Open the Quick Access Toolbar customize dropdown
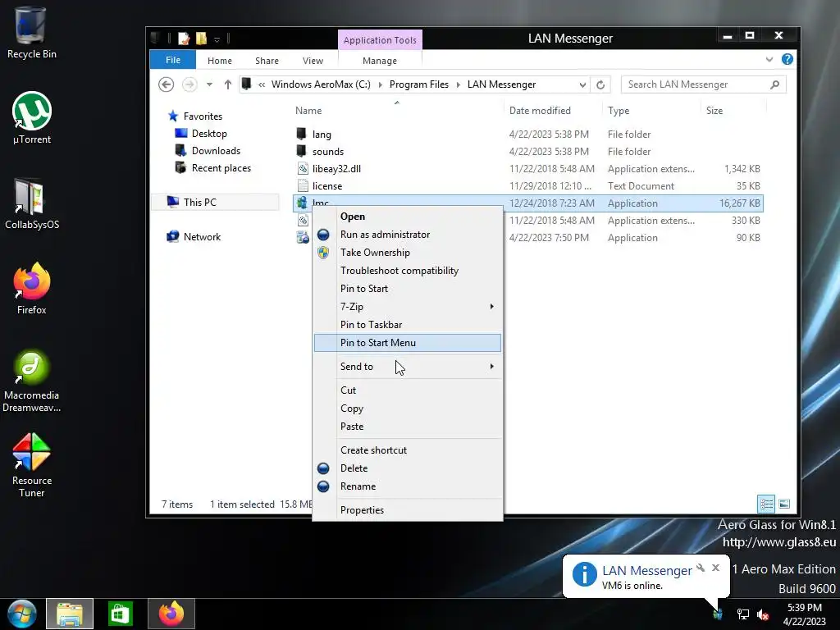 click(217, 39)
